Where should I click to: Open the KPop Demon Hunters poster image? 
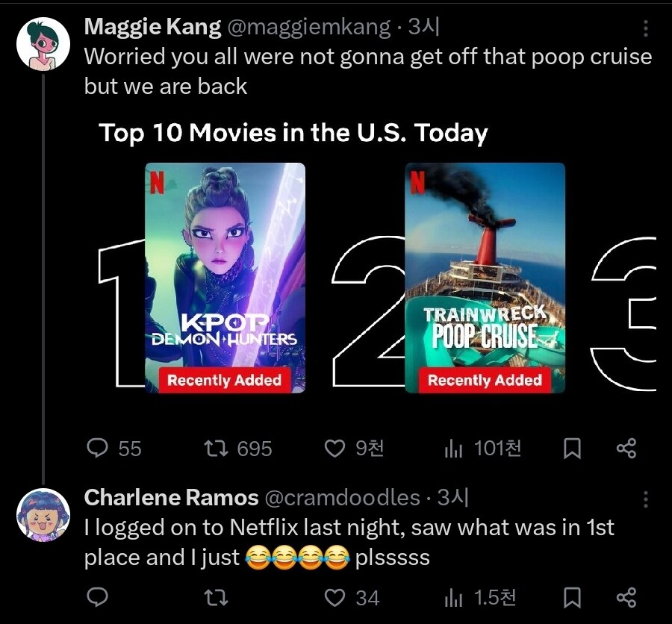point(225,278)
